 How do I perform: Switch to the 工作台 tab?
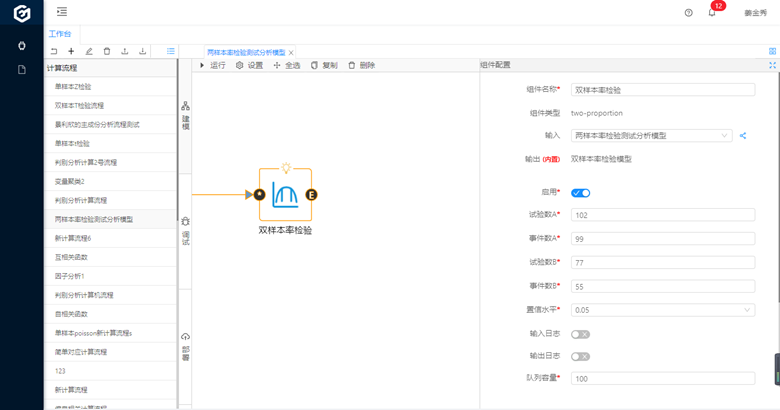pyautogui.click(x=60, y=34)
